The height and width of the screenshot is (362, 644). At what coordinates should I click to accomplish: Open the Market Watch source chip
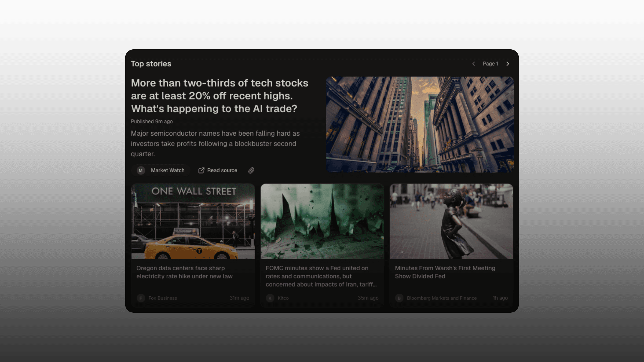click(160, 171)
